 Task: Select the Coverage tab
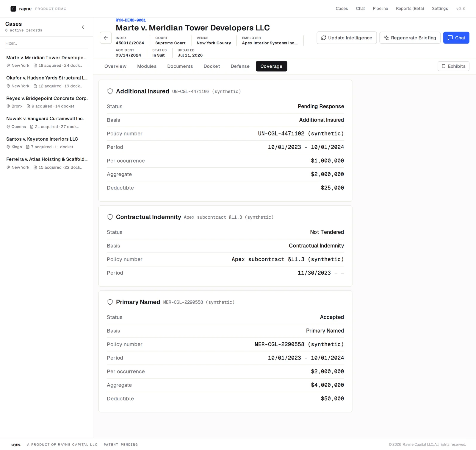[x=271, y=66]
